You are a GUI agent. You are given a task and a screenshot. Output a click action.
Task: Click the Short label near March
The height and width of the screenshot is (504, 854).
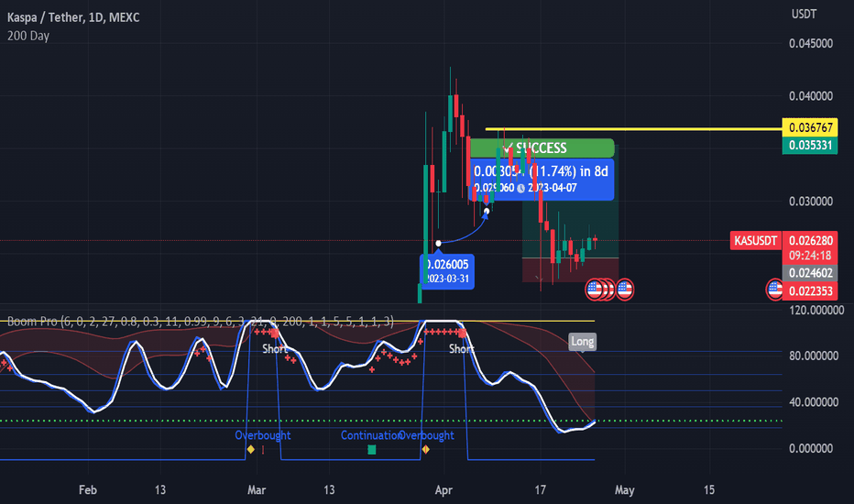pyautogui.click(x=274, y=349)
